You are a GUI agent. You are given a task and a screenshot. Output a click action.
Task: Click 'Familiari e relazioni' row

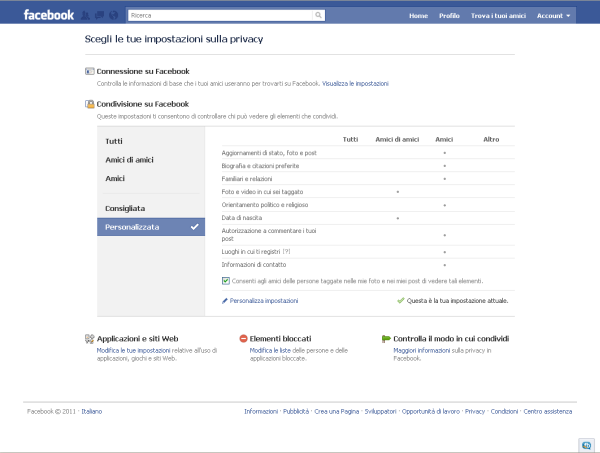[x=368, y=179]
